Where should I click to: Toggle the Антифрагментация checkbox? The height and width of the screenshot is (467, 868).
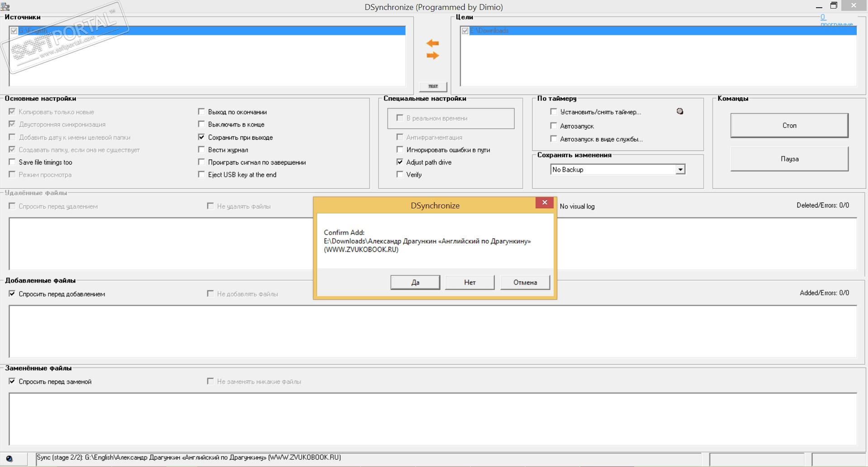coord(400,137)
